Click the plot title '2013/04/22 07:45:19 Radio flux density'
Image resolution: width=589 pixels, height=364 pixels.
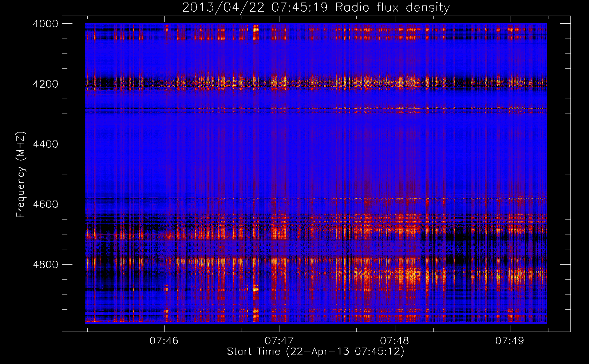click(x=316, y=8)
